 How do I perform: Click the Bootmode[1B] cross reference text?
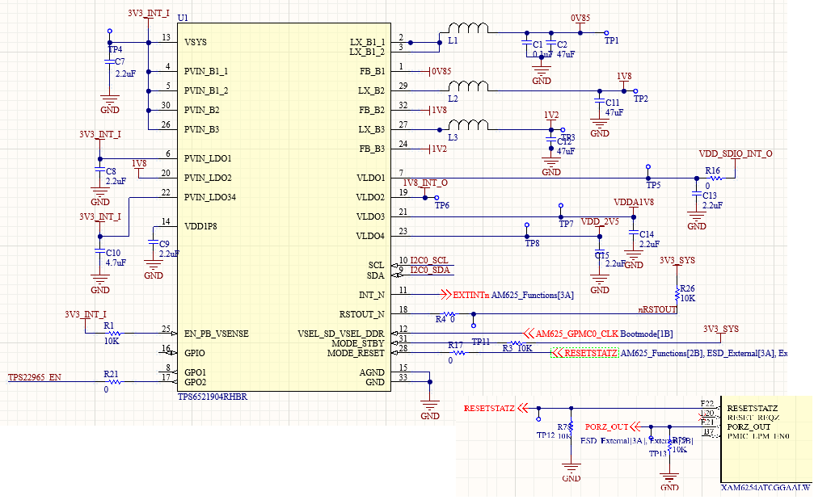click(647, 334)
